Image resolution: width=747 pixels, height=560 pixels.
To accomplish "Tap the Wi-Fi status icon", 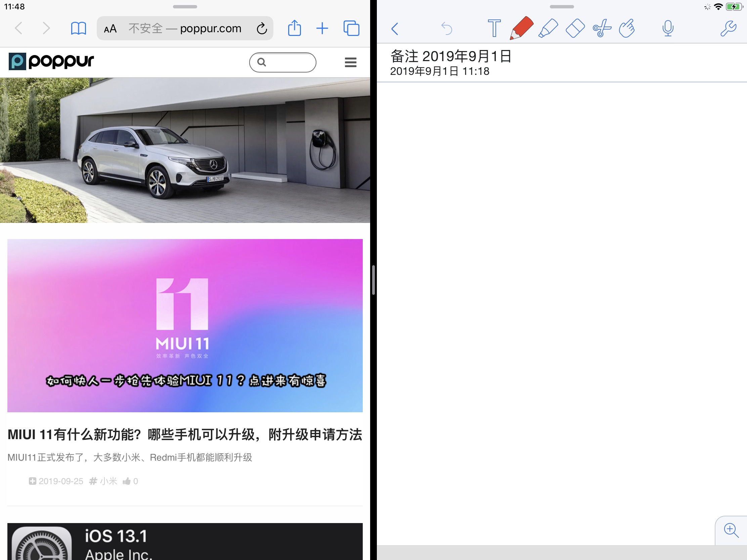I will click(x=718, y=7).
